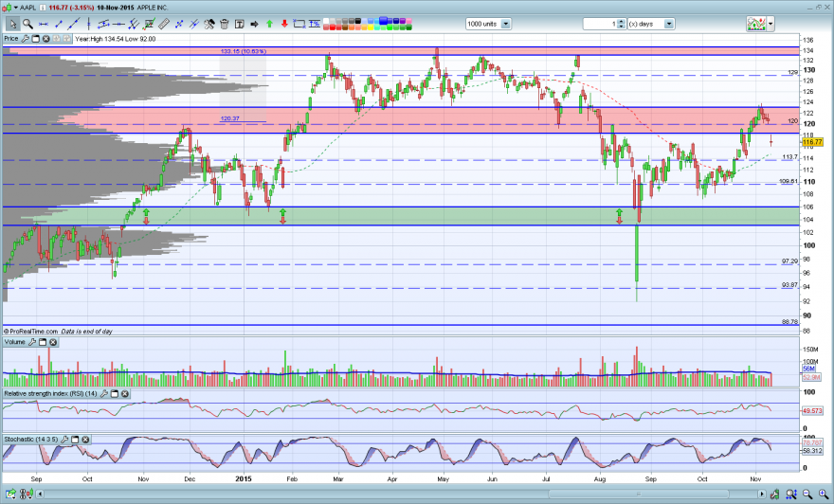Viewport: 834px width, 504px height.
Task: Click the Volume panel label
Action: (15, 342)
